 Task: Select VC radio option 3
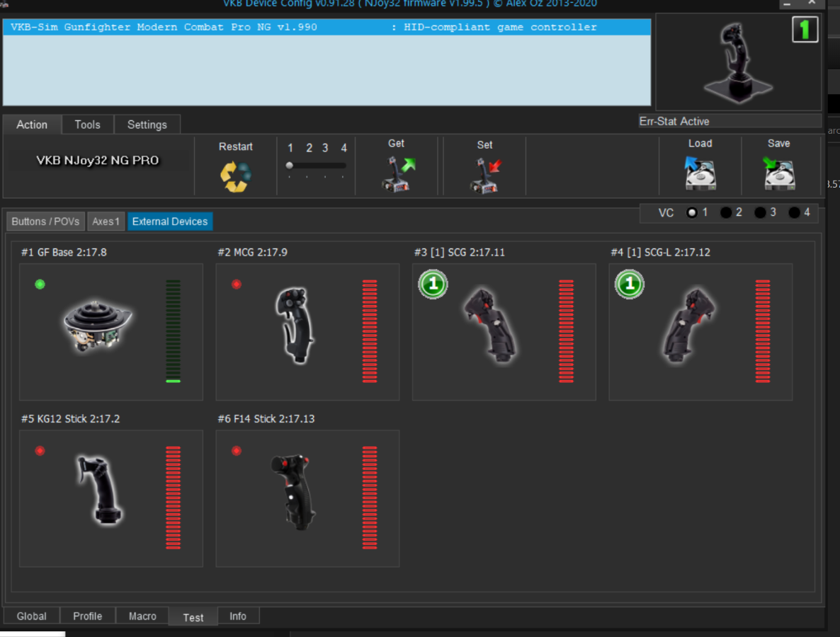[x=760, y=212]
